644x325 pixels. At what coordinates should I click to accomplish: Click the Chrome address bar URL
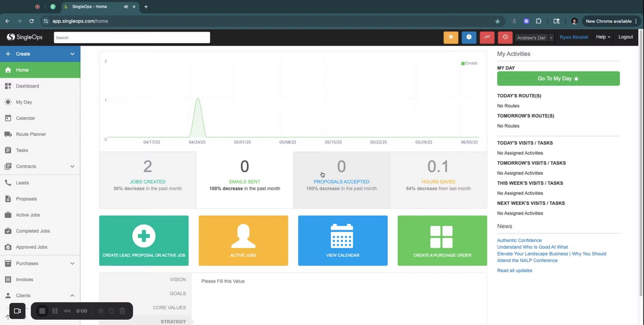80,21
